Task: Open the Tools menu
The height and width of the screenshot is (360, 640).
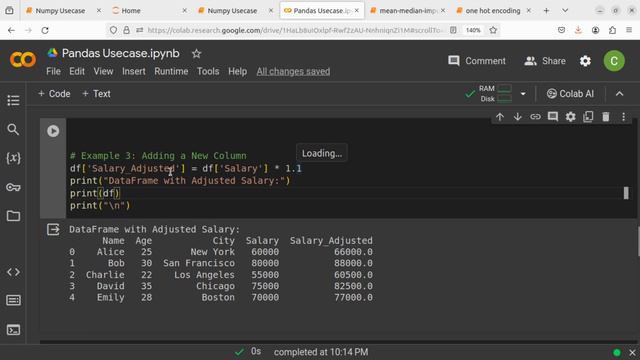Action: [208, 71]
